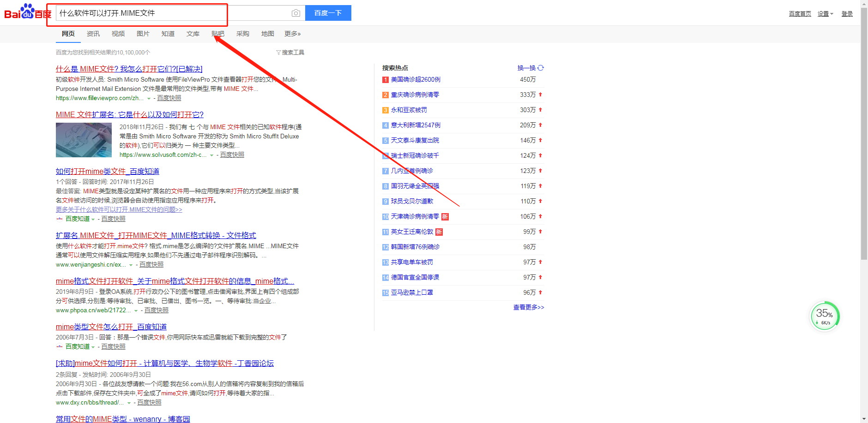Open camera image search in search box
The width and height of the screenshot is (868, 423).
click(296, 13)
